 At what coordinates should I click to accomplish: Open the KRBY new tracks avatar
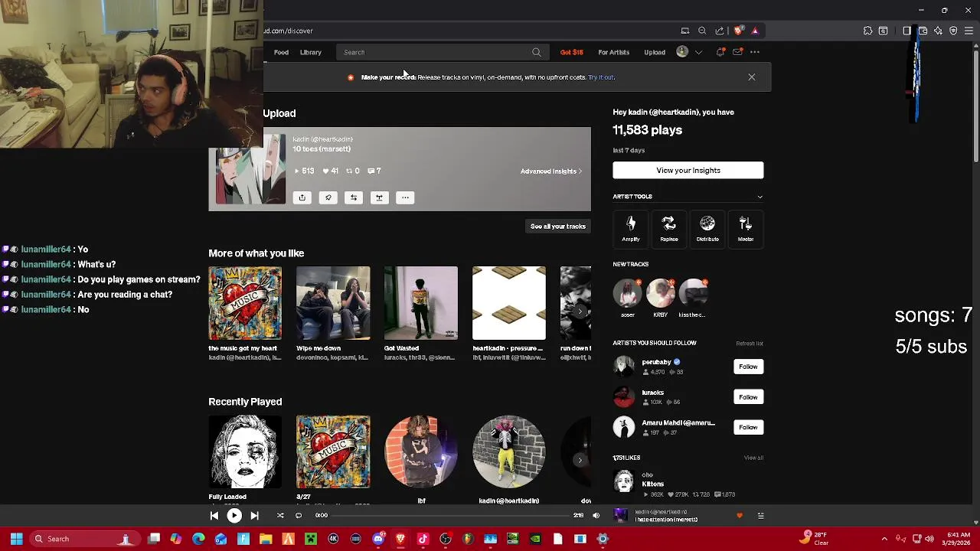point(660,293)
